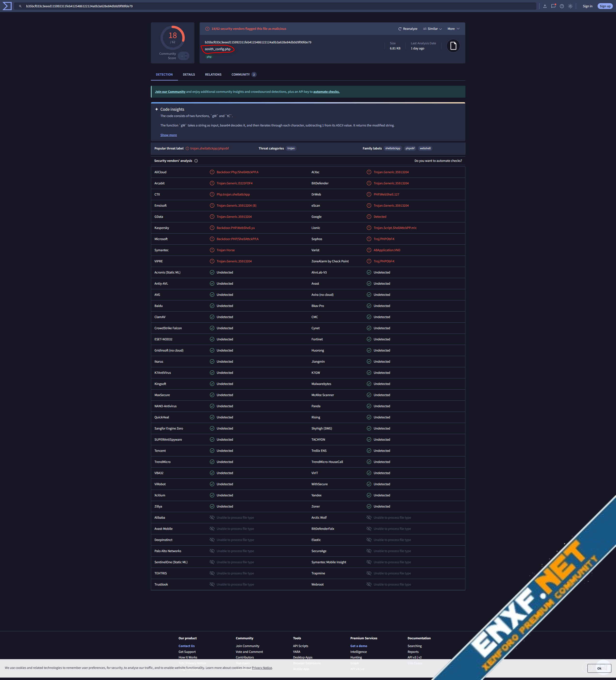Click the crossed-eye icon in Elastic row

click(369, 540)
